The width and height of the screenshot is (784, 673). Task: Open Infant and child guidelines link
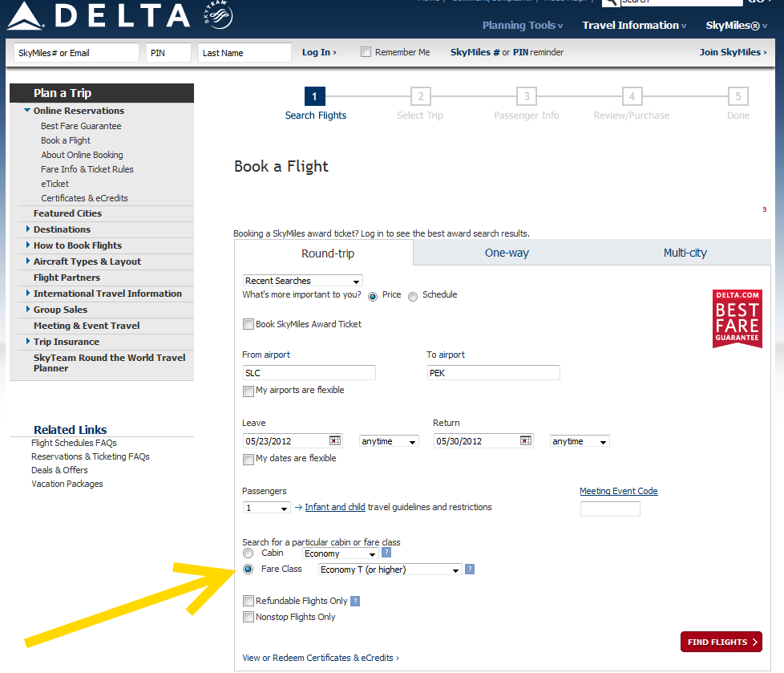[x=335, y=507]
